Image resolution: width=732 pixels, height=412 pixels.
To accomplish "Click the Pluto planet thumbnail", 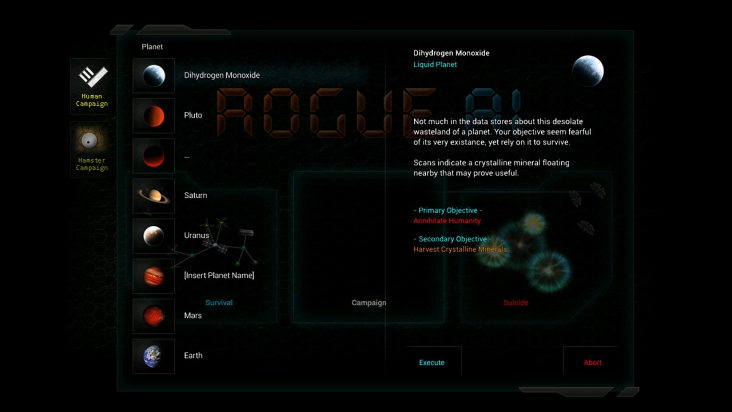I will (x=154, y=116).
